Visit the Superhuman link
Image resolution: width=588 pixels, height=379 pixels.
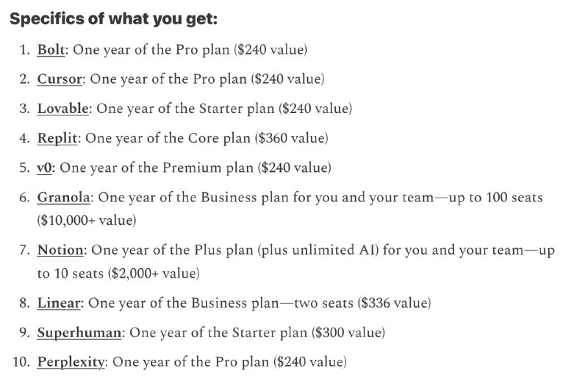pyautogui.click(x=79, y=333)
